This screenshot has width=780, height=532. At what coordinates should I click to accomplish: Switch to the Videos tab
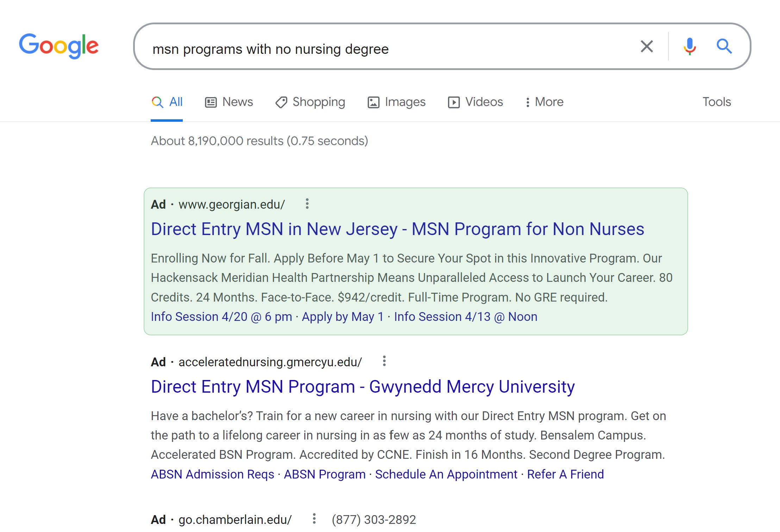(475, 102)
